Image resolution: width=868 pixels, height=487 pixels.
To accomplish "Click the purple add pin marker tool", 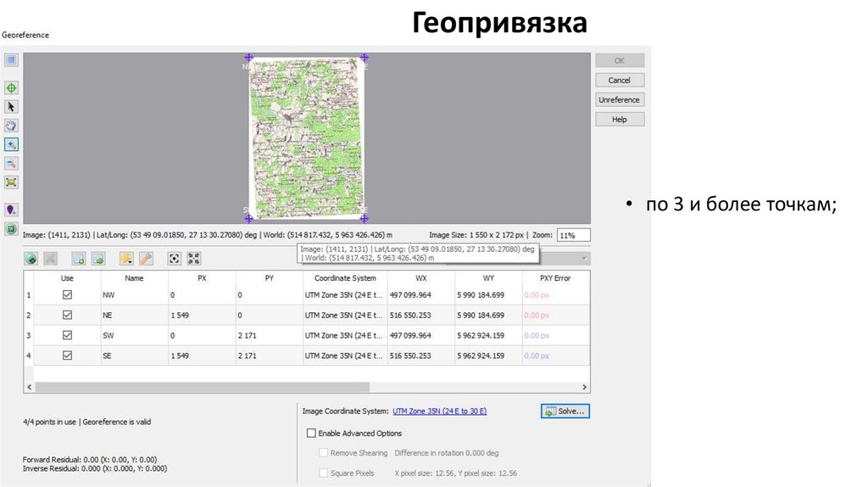I will tap(11, 210).
